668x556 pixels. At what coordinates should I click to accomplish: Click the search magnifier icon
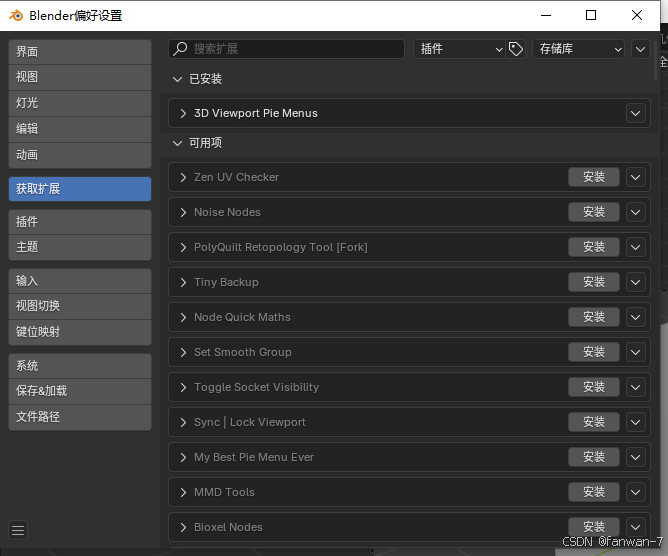click(180, 49)
